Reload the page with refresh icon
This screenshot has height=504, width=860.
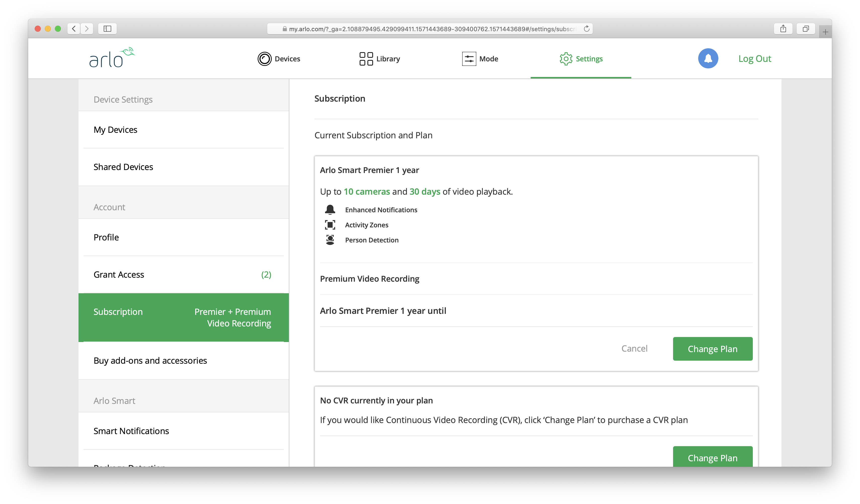click(586, 29)
